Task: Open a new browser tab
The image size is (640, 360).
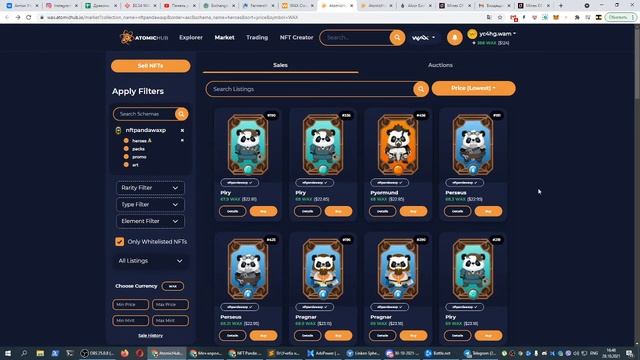Action: (x=560, y=6)
